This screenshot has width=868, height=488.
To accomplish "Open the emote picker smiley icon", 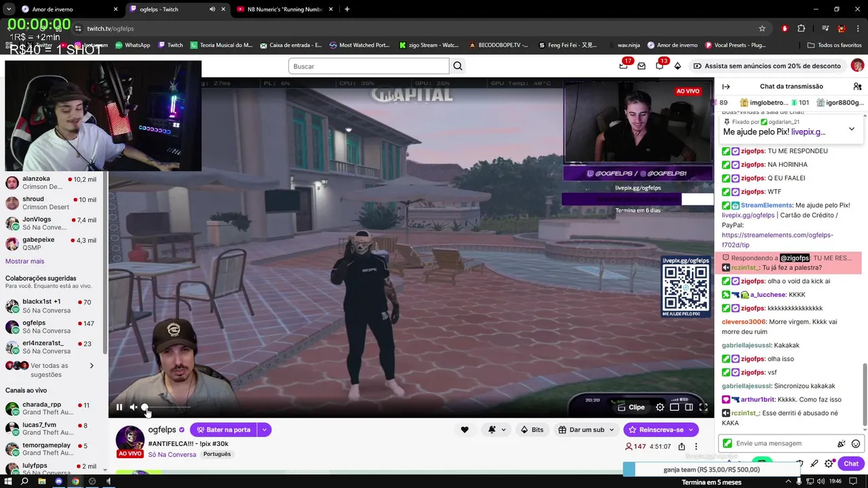I will (856, 444).
